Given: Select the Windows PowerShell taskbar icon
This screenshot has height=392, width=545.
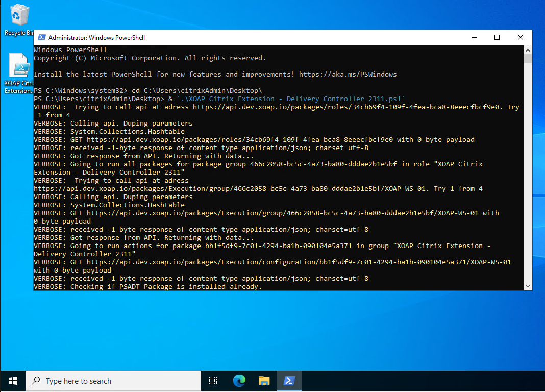Looking at the screenshot, I should [x=289, y=381].
